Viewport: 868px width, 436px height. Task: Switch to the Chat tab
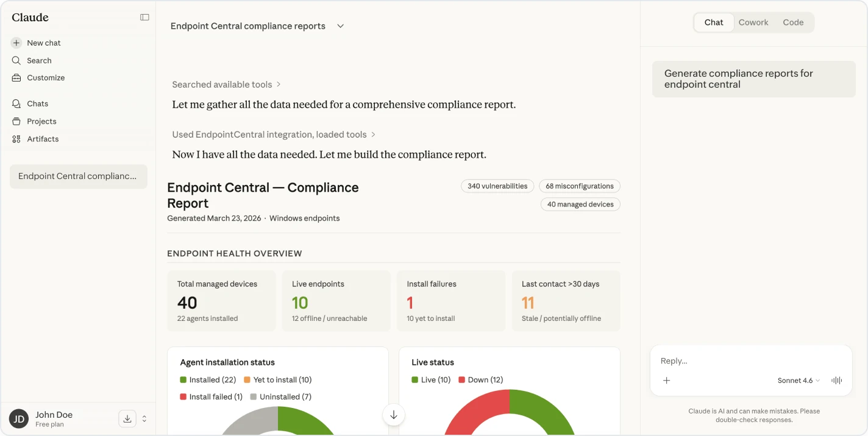pyautogui.click(x=714, y=23)
